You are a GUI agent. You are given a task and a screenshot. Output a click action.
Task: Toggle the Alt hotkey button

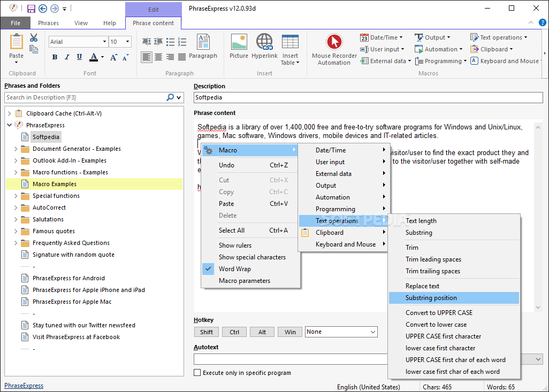click(x=262, y=332)
